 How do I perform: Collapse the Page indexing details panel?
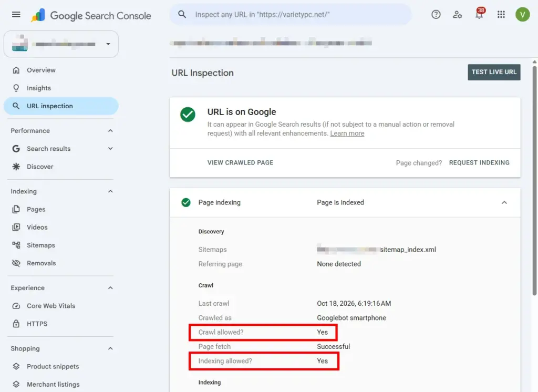(504, 202)
